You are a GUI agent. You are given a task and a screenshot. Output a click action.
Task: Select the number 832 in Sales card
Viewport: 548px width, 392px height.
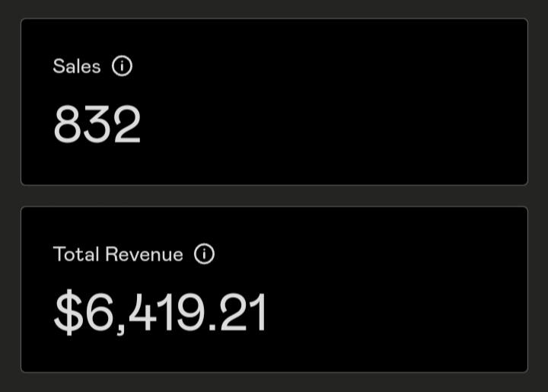(x=97, y=125)
